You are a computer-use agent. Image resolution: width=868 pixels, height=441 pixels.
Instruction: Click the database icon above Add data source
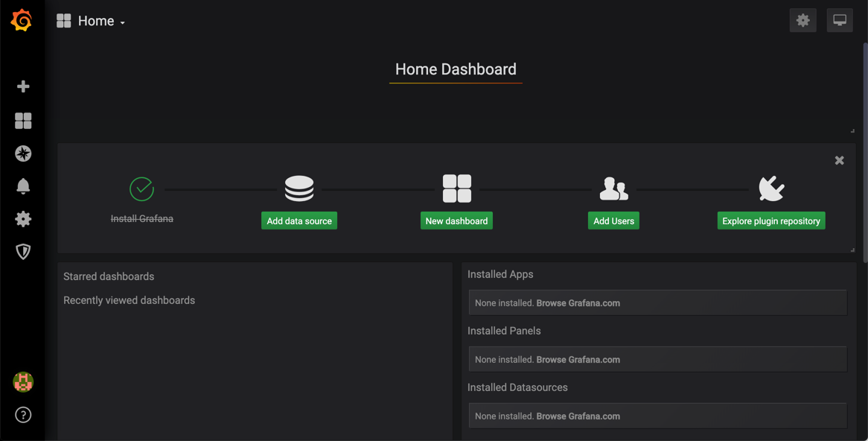(299, 188)
